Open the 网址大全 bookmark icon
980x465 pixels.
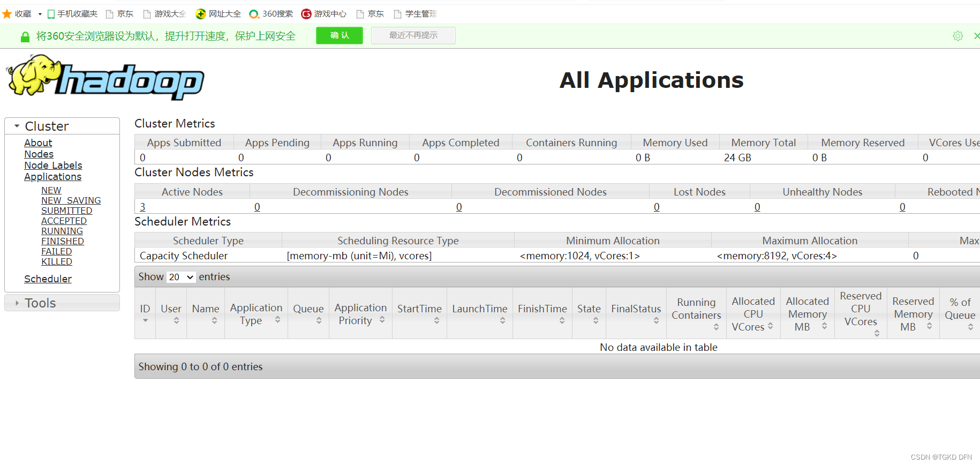(201, 14)
